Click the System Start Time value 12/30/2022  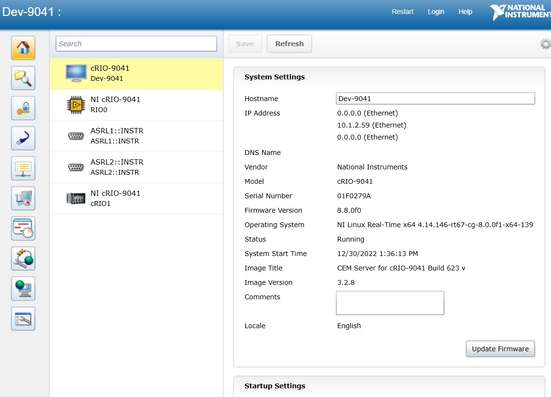pyautogui.click(x=377, y=253)
